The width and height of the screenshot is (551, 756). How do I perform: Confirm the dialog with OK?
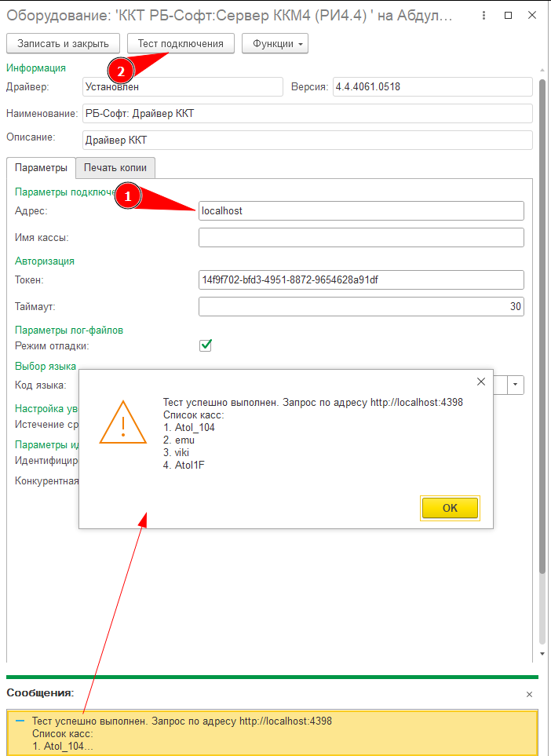pos(450,508)
